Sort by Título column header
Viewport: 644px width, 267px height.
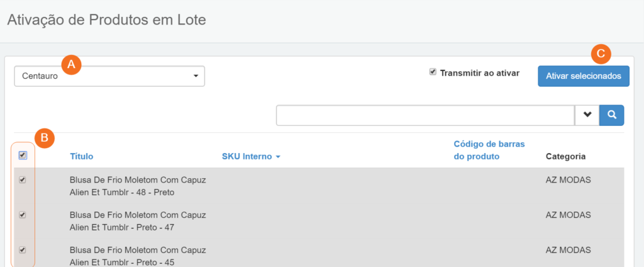81,156
